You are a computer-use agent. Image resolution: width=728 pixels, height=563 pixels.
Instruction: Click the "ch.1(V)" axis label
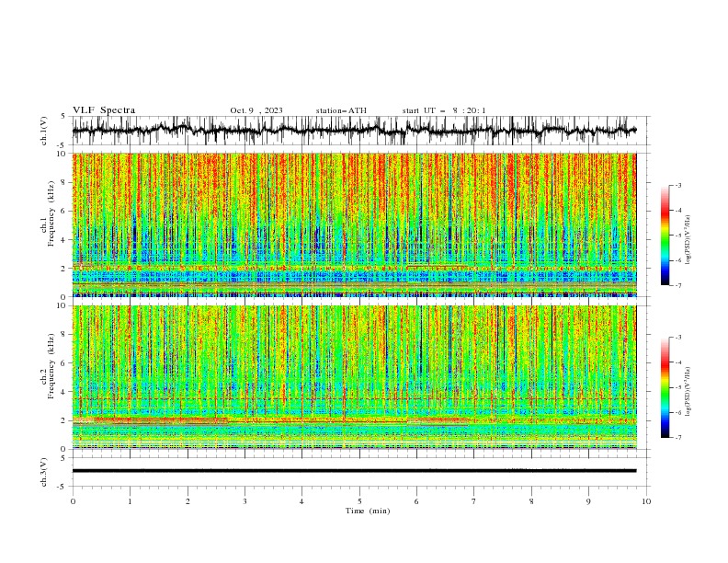coord(44,131)
